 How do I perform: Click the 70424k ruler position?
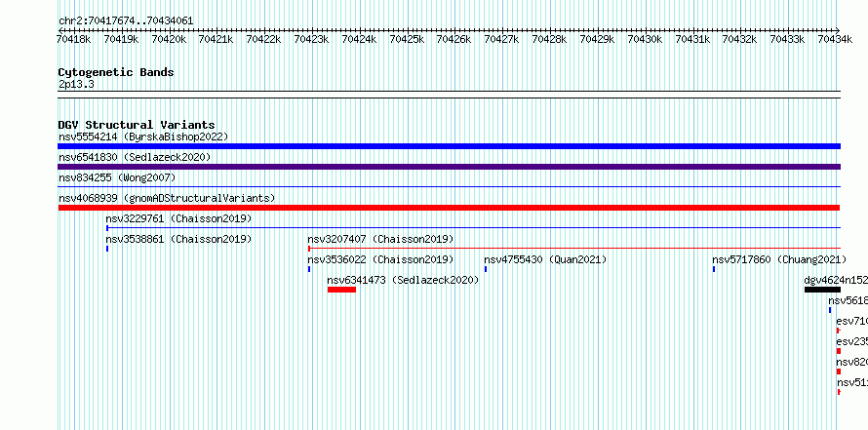pos(359,39)
